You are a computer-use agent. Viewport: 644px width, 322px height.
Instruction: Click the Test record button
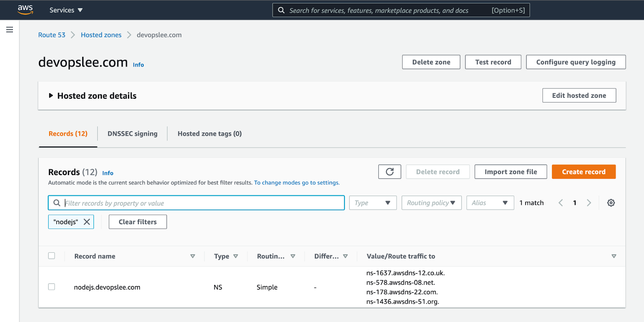pos(493,62)
